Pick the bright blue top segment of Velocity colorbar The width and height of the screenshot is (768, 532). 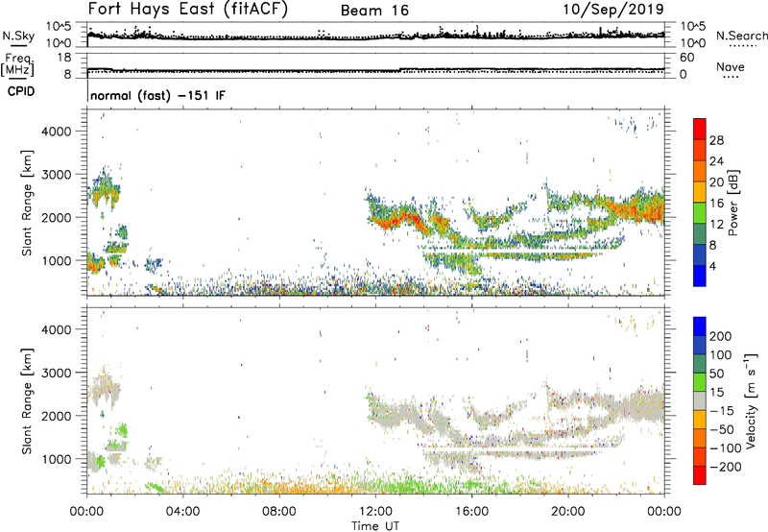(700, 326)
